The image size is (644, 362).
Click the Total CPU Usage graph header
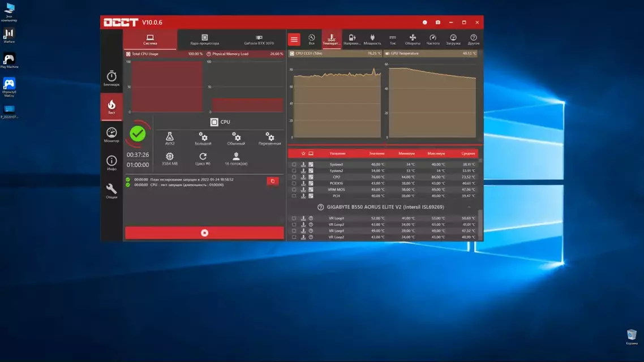click(x=164, y=54)
